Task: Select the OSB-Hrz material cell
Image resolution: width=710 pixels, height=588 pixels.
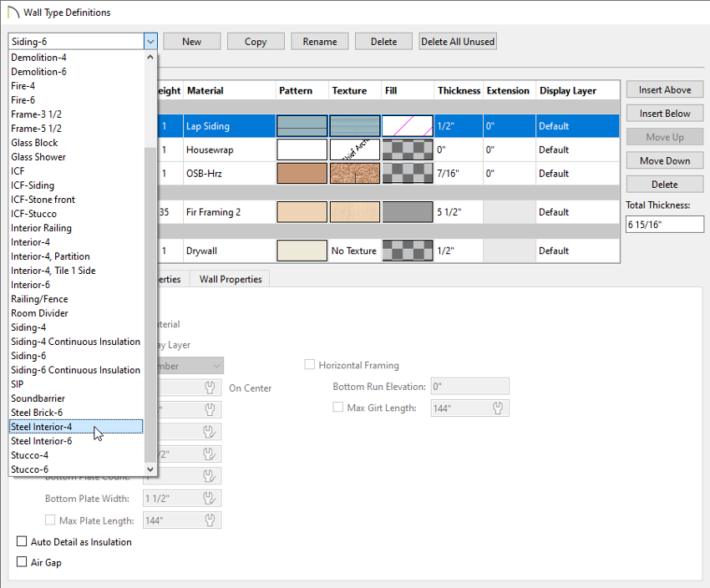Action: tap(230, 174)
